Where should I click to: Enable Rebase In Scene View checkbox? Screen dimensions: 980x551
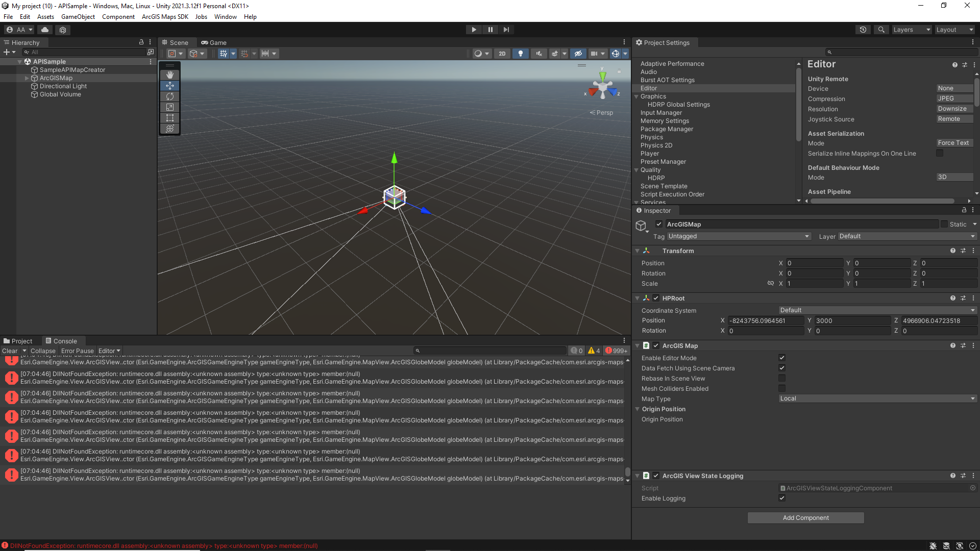click(x=782, y=379)
